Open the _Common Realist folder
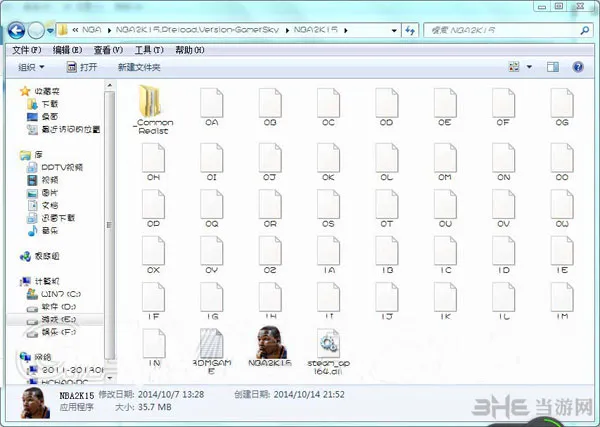Image resolution: width=600 pixels, height=427 pixels. pyautogui.click(x=153, y=109)
